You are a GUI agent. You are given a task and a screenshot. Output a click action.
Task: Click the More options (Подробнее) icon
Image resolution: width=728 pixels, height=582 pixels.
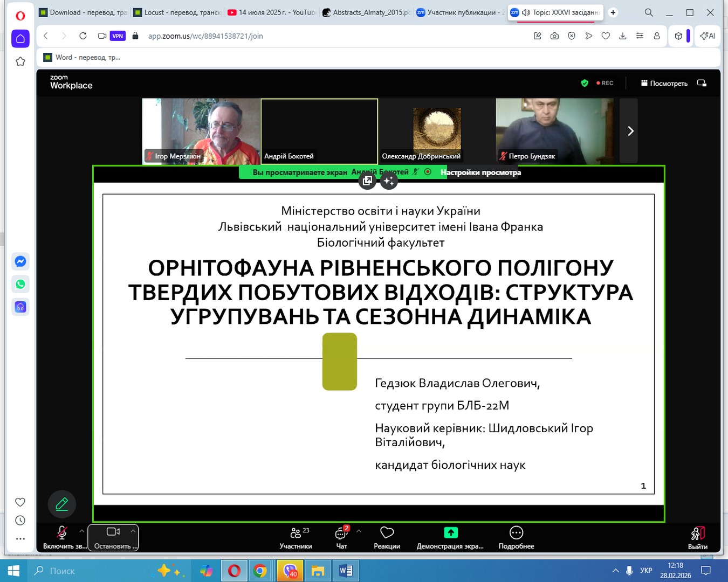516,533
